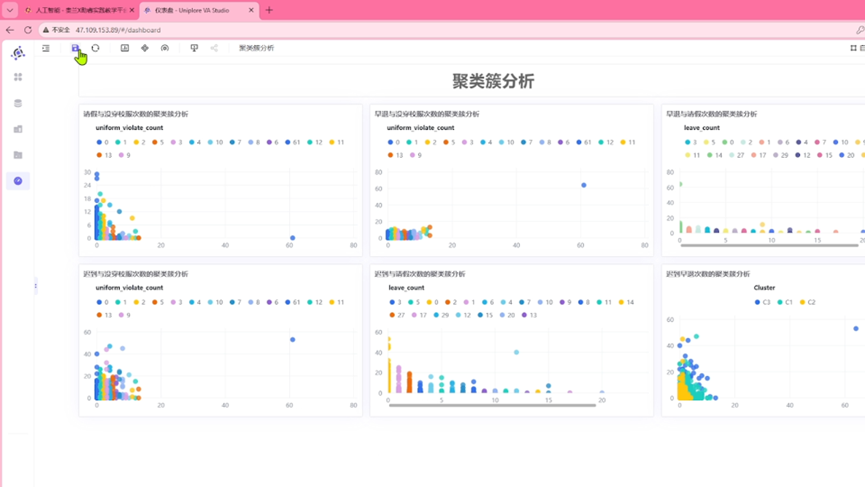Open the database sidebar icon
Viewport: 865px width, 487px height.
click(18, 103)
